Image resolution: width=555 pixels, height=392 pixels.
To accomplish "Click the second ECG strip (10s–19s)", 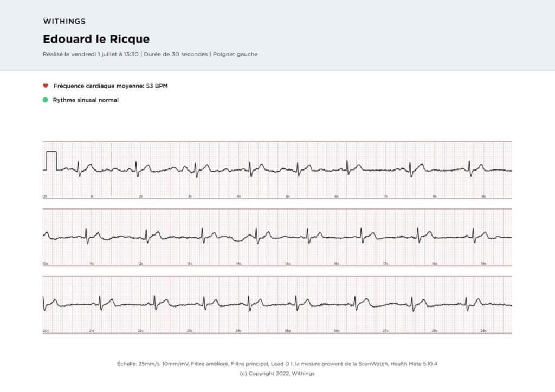I will coord(277,237).
